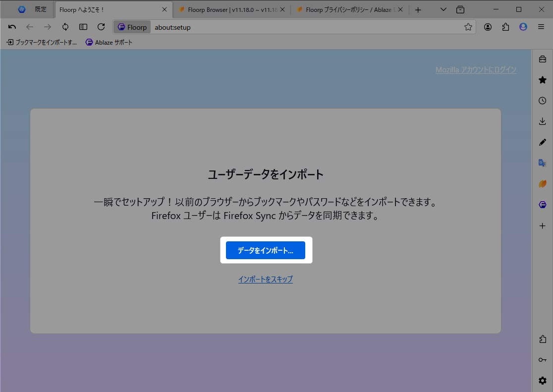Click the インポートをスキップ link
The width and height of the screenshot is (553, 392).
[265, 279]
